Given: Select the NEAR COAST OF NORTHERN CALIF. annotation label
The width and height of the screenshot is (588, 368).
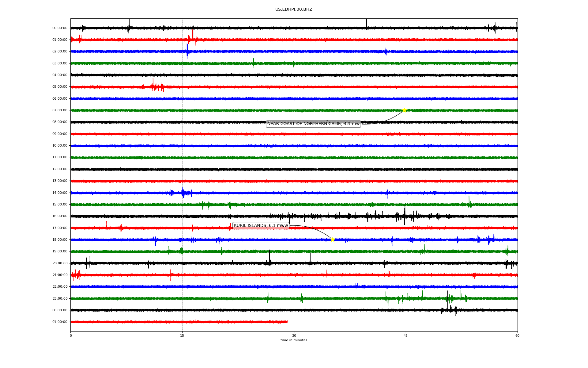Looking at the screenshot, I should click(313, 124).
